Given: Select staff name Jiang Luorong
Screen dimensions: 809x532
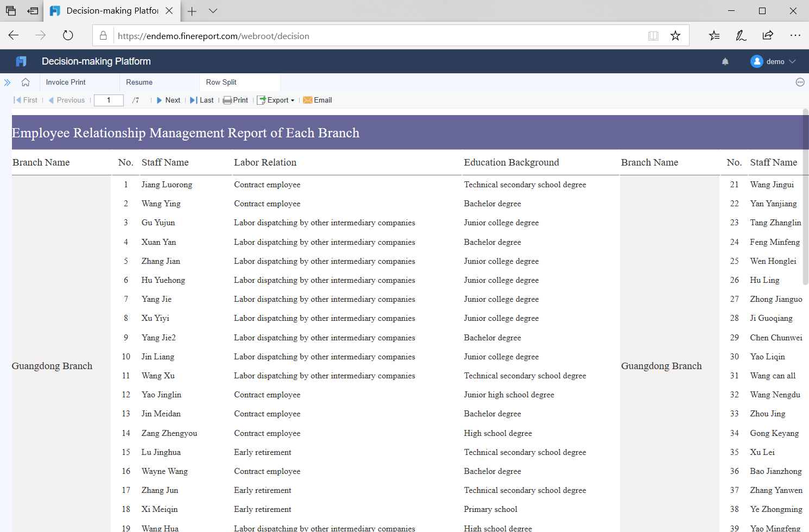Looking at the screenshot, I should click(x=167, y=185).
